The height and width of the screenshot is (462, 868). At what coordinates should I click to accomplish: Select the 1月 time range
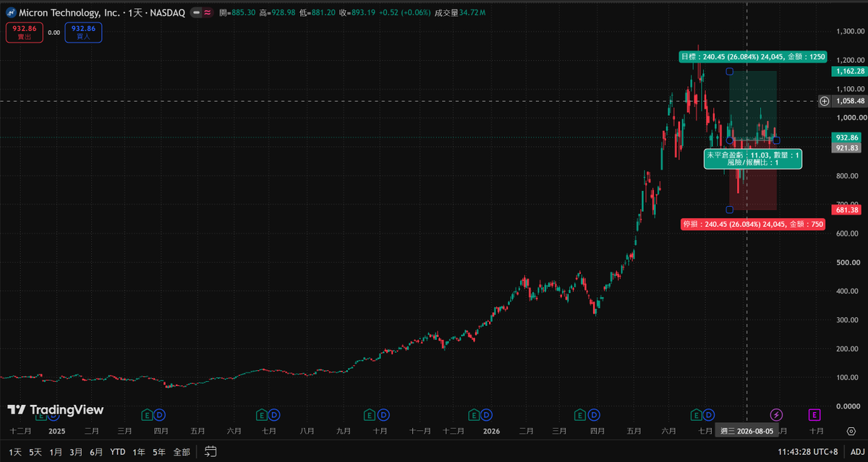(x=56, y=452)
